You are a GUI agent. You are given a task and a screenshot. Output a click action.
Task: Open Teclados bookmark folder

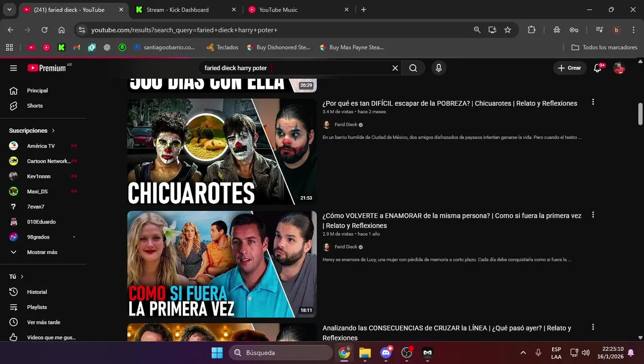pyautogui.click(x=222, y=47)
